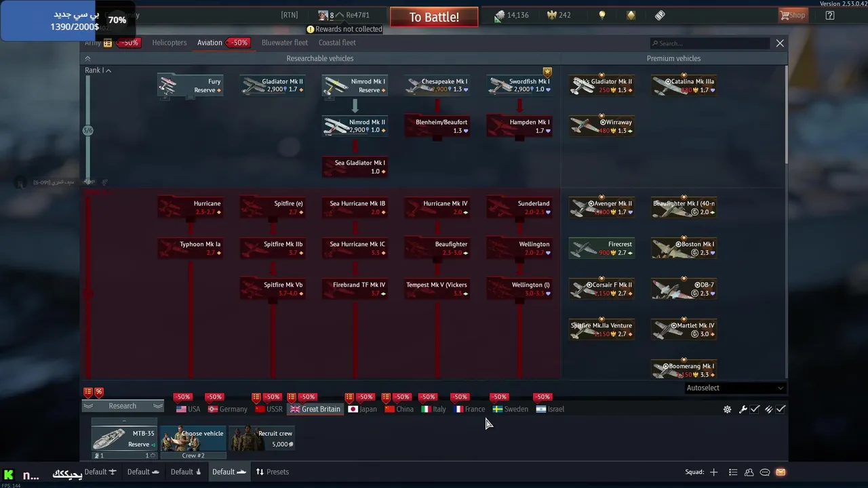Select the Japan flag nation
Screen dimensions: 868x488
(362, 409)
